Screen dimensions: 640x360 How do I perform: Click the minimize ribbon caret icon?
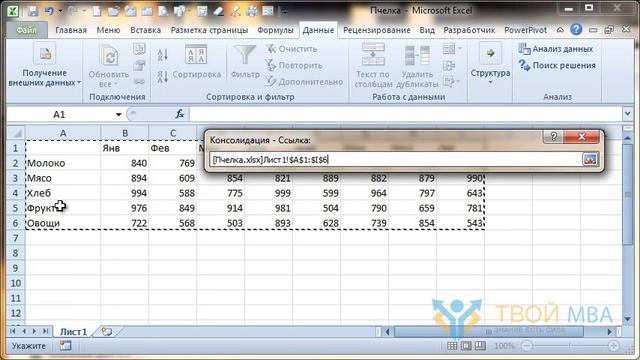[x=560, y=30]
